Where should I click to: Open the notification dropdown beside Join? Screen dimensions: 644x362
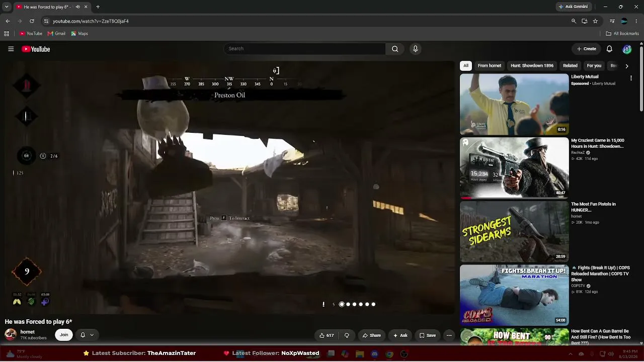[87, 335]
